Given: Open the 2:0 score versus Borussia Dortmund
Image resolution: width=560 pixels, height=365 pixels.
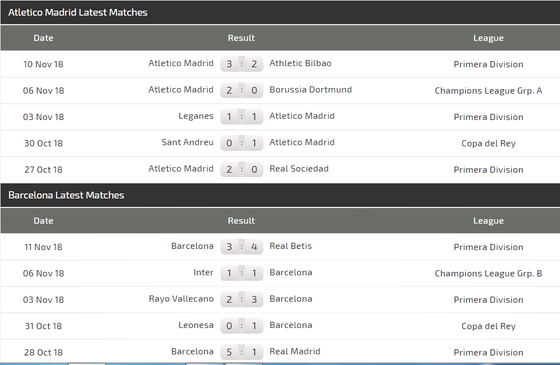Looking at the screenshot, I should click(x=242, y=90).
